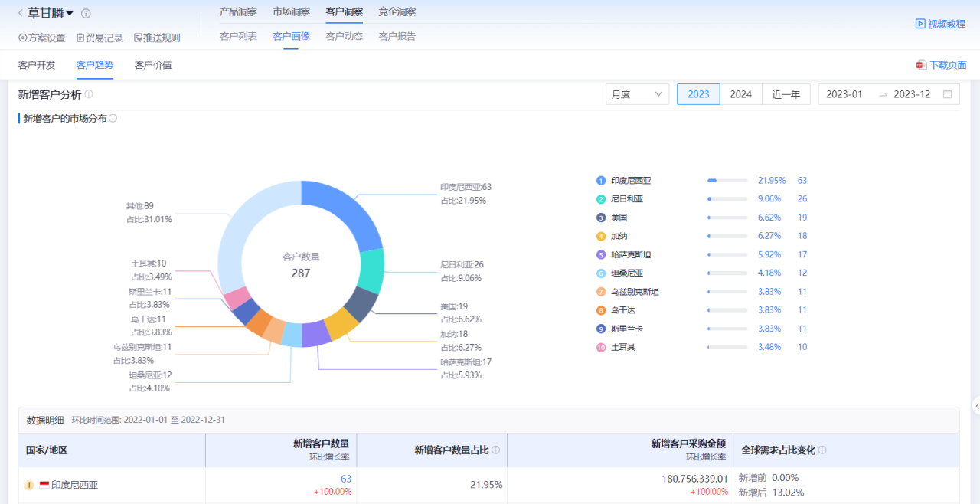Go back using arrow beside 草甘膦

20,13
